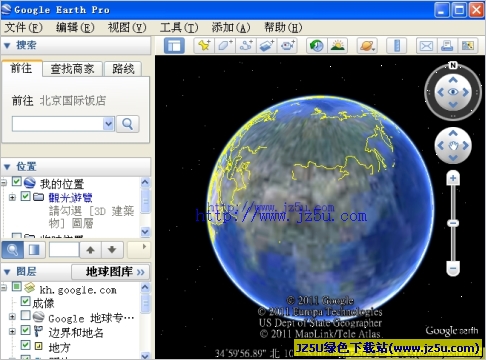Zoom in with the plus button

[x=453, y=178]
